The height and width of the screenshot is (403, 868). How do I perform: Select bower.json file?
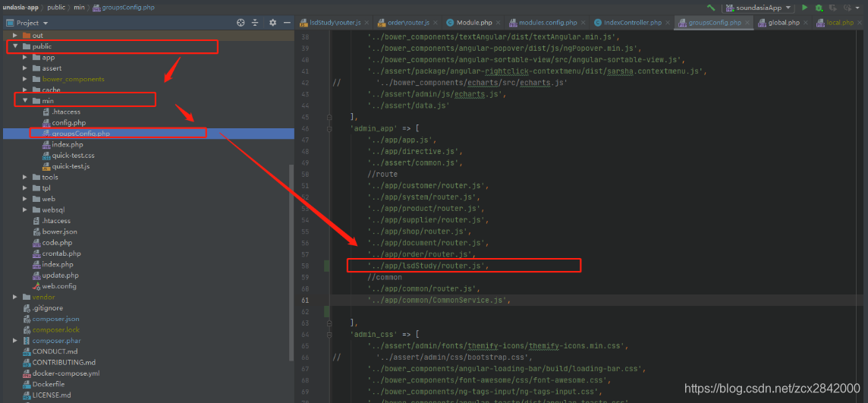(x=60, y=231)
